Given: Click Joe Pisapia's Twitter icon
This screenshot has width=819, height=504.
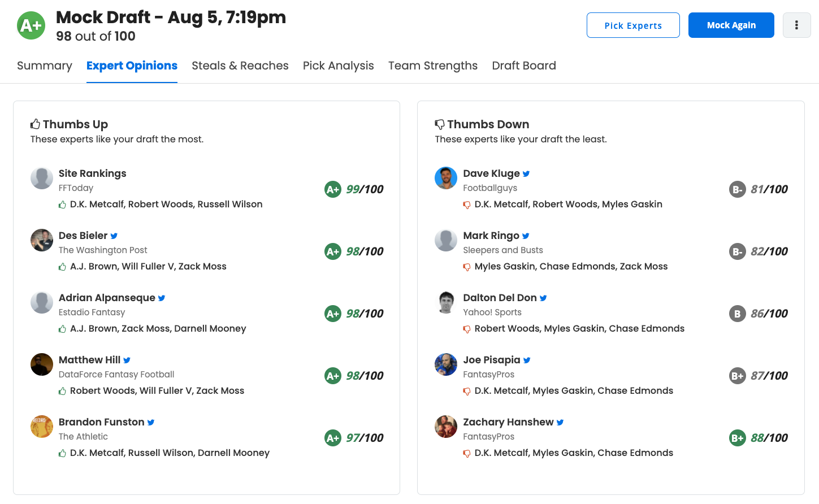Looking at the screenshot, I should (527, 360).
